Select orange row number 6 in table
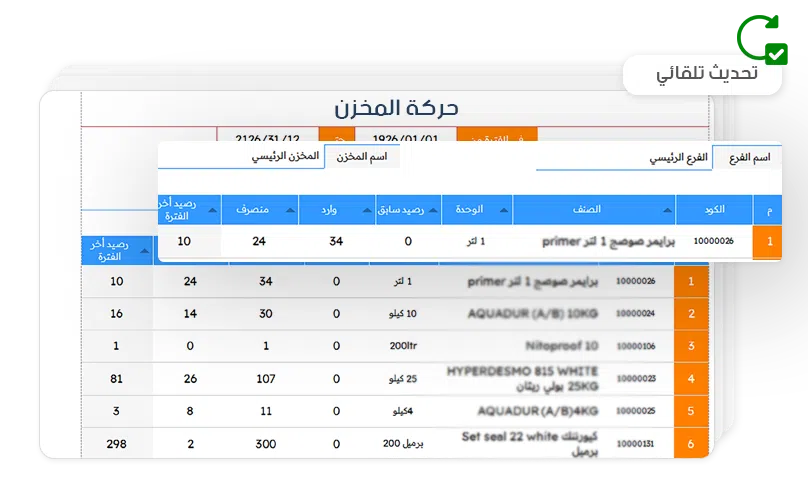Viewport: 808px width, 488px height. coord(691,444)
